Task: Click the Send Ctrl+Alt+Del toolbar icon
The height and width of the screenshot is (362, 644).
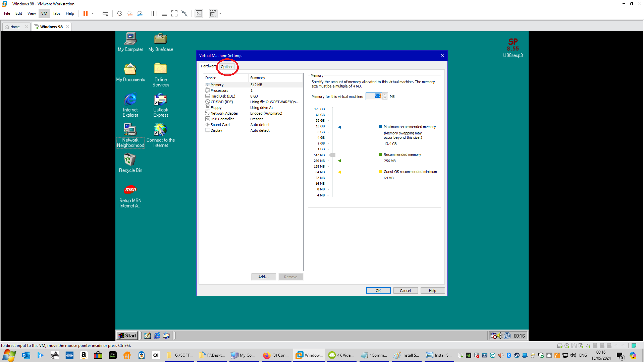Action: point(105,13)
